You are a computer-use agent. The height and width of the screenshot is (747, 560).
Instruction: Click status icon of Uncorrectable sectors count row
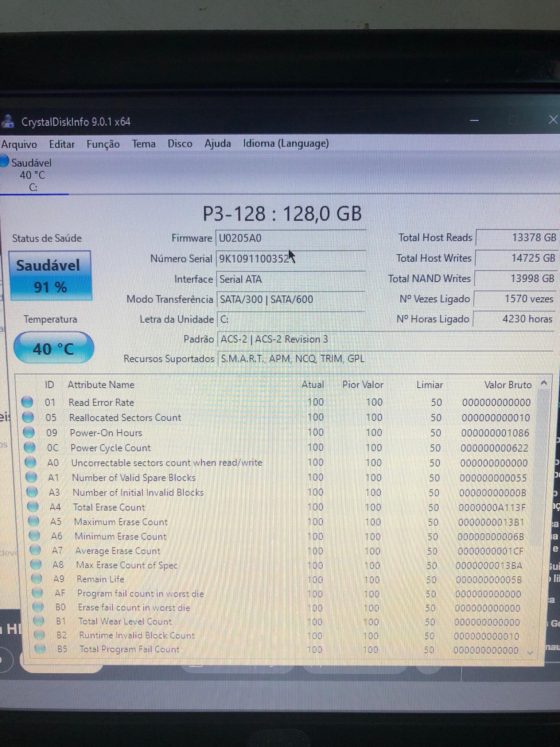(30, 462)
